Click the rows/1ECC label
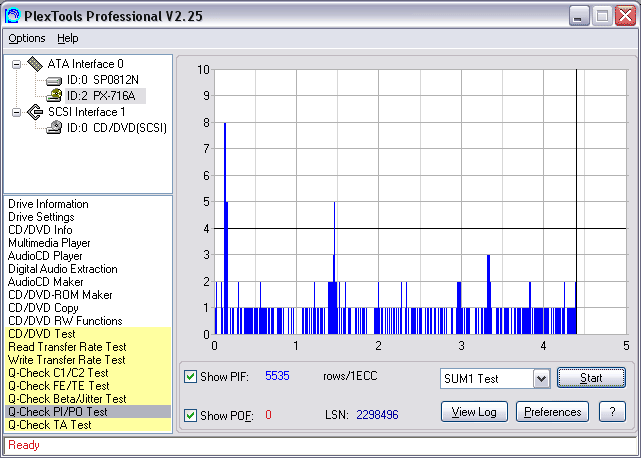Viewport: 641px width, 458px height. click(x=350, y=376)
